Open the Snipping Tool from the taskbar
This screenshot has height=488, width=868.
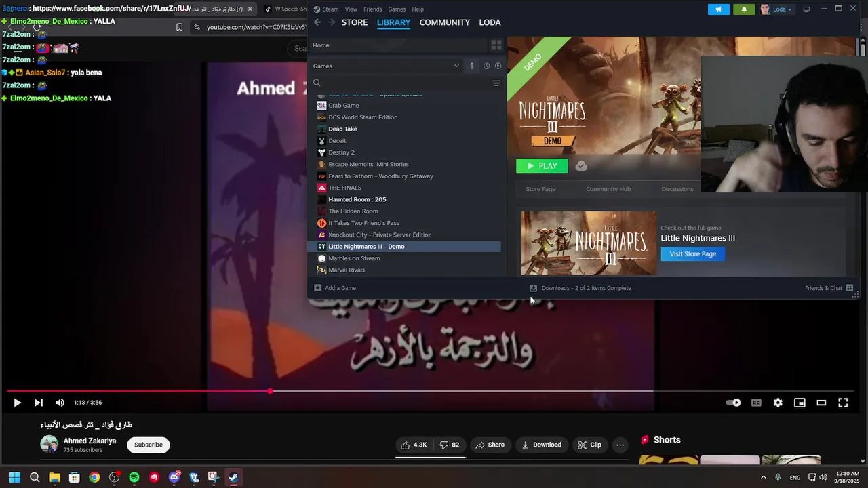pyautogui.click(x=213, y=477)
